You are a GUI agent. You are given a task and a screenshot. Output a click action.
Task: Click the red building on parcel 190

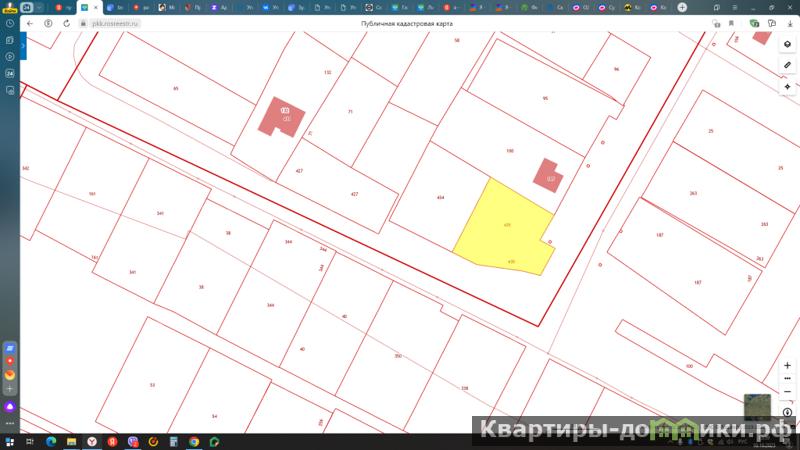547,175
